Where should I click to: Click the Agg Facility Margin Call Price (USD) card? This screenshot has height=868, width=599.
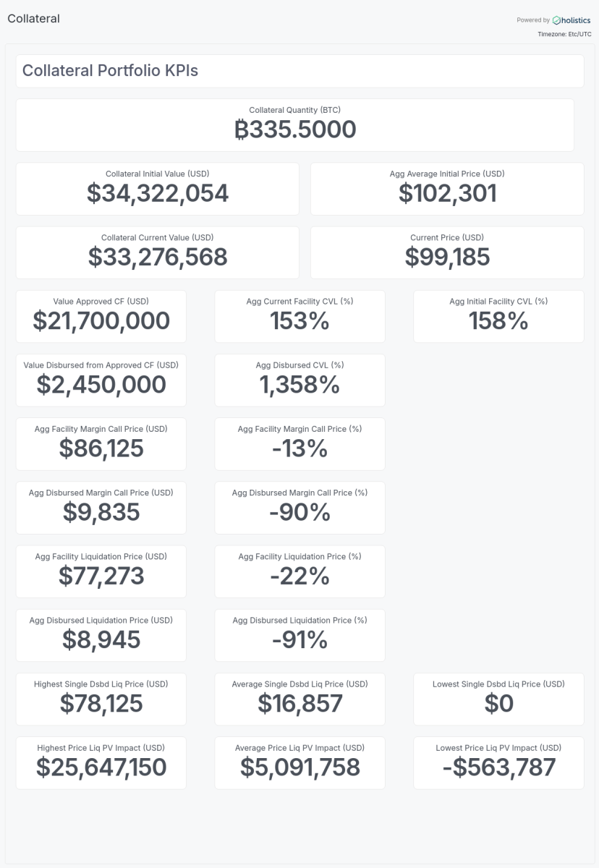click(x=101, y=443)
